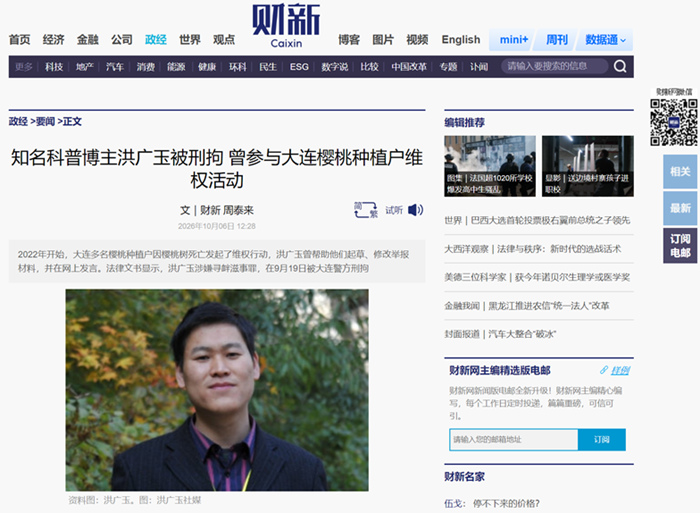Open 环科 subcategory
Screen dimensions: 700x513
pyautogui.click(x=238, y=67)
